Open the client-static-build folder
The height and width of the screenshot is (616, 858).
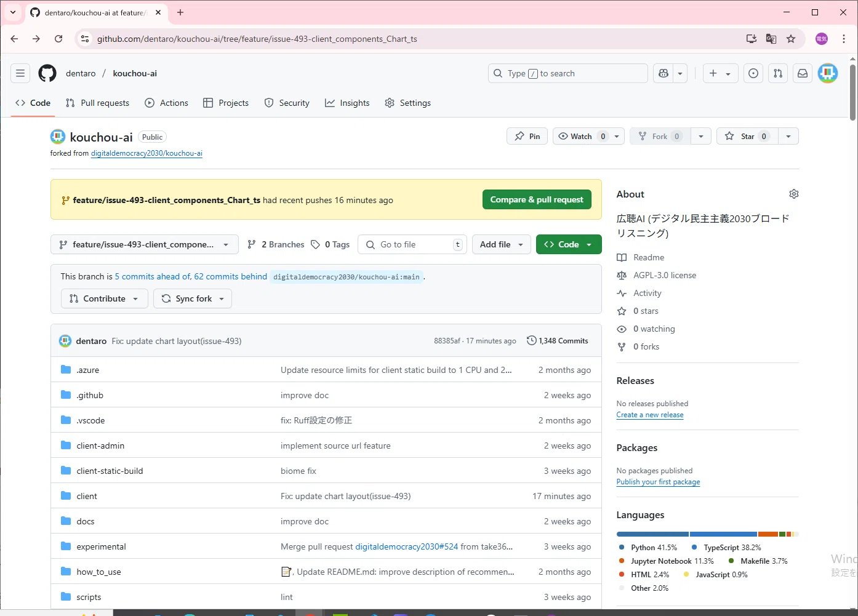[x=110, y=471]
